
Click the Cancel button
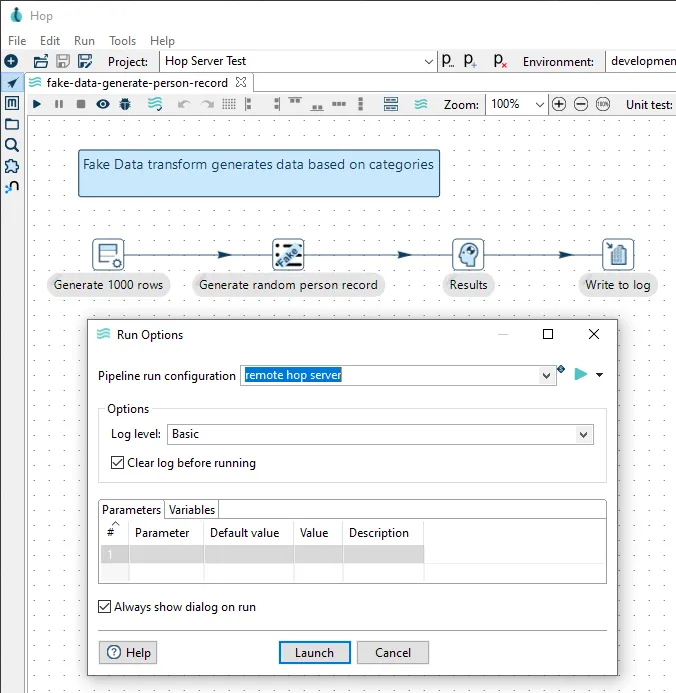pos(392,653)
